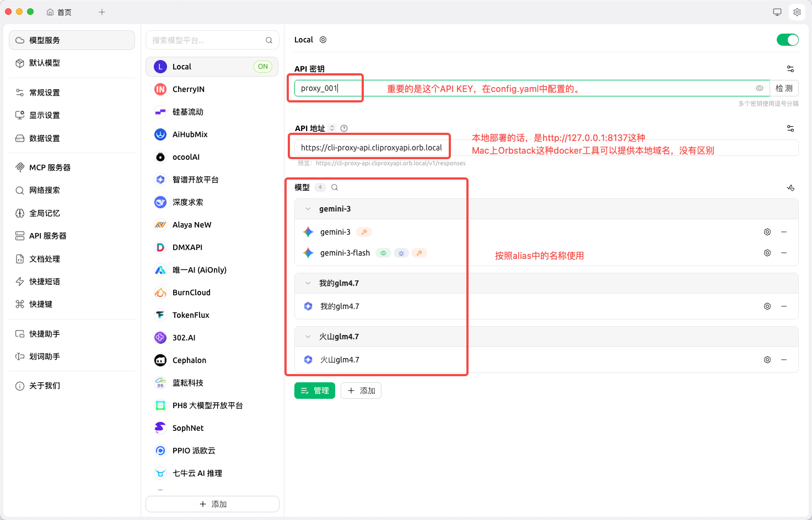
Task: Open a new tab with plus icon
Action: pos(102,12)
